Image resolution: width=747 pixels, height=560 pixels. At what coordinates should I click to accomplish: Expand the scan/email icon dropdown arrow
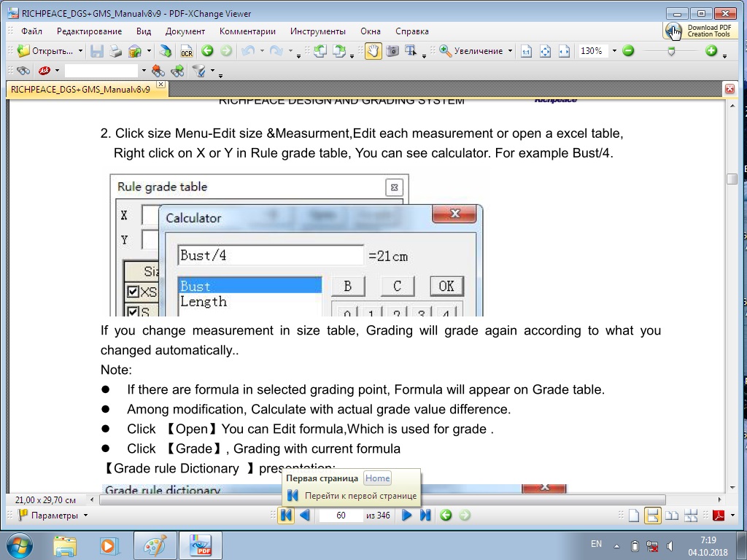[x=149, y=51]
